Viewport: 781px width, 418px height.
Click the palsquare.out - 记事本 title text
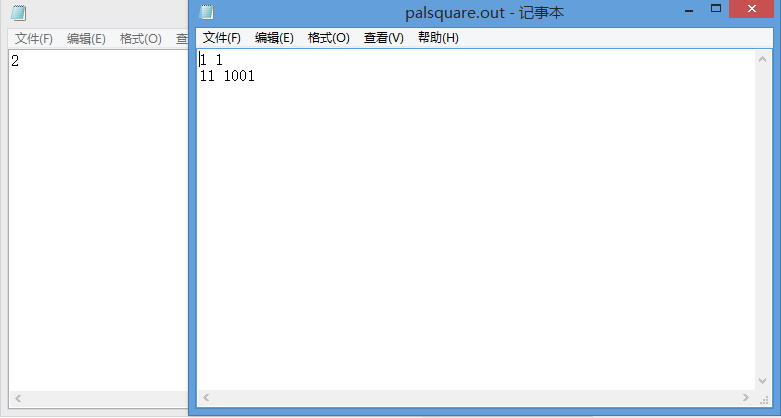[485, 12]
